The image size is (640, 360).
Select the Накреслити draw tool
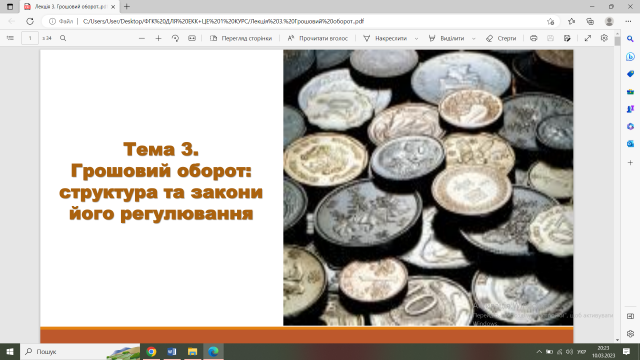click(385, 38)
